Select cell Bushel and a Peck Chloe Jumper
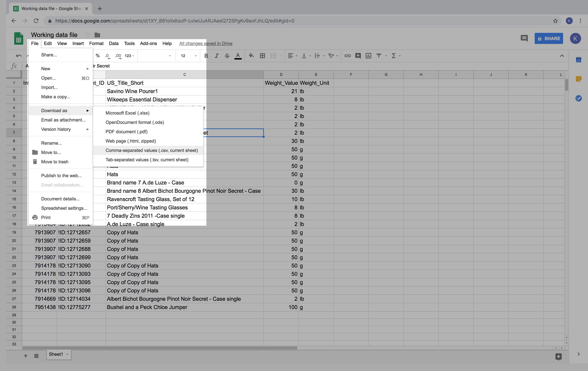 click(x=185, y=307)
